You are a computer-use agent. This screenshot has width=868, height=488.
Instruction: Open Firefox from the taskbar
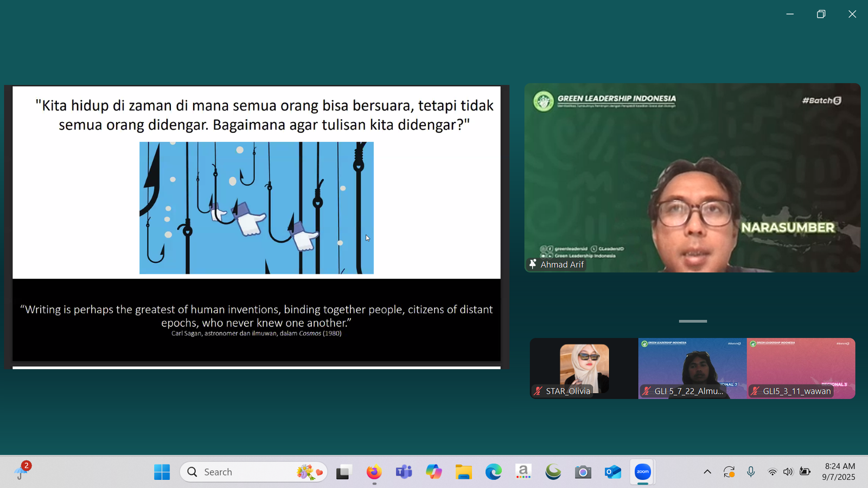pyautogui.click(x=374, y=472)
